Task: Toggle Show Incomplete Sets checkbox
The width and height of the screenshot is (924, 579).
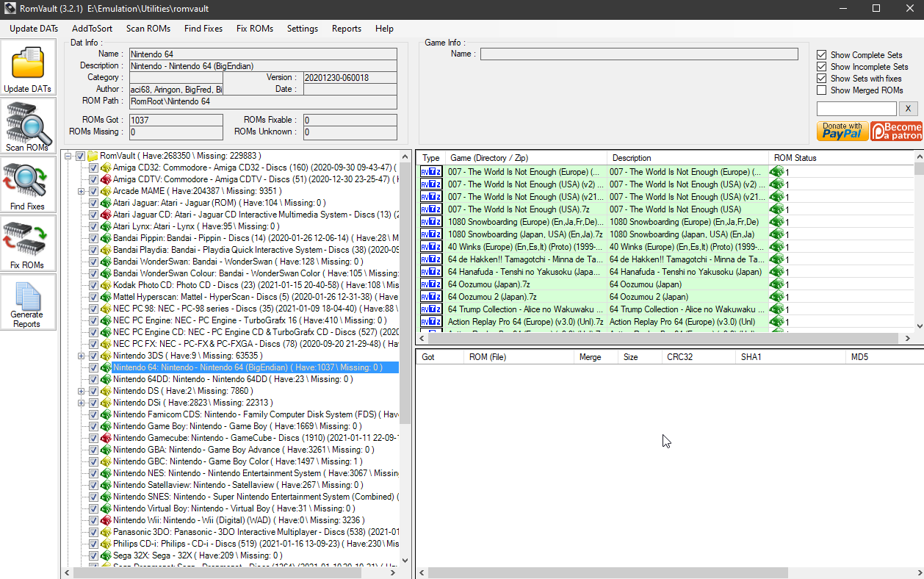Action: [822, 67]
